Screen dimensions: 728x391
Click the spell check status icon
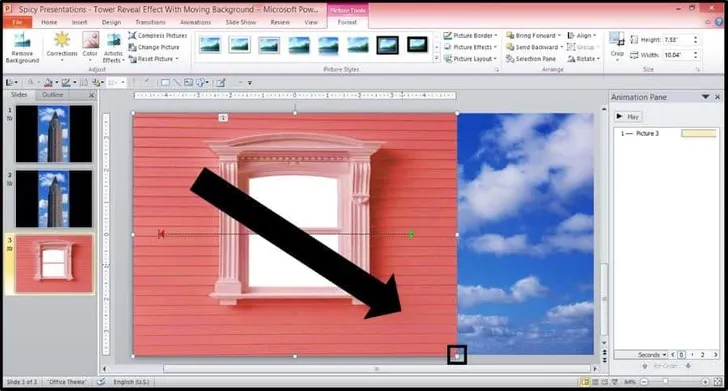coord(101,382)
